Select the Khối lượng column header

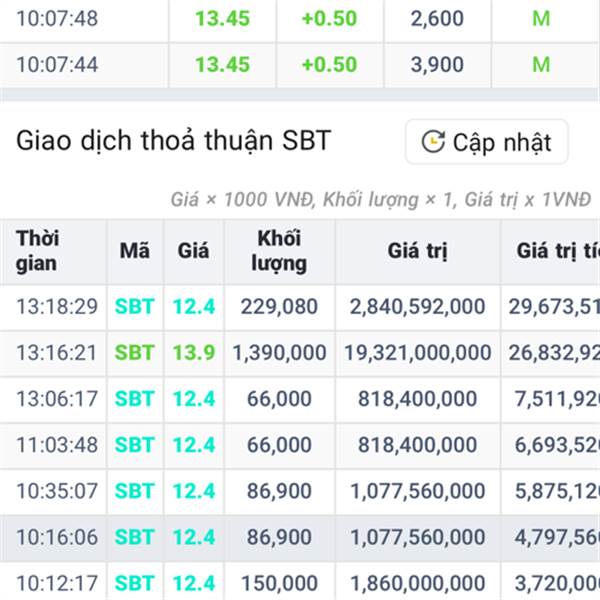coord(279,251)
